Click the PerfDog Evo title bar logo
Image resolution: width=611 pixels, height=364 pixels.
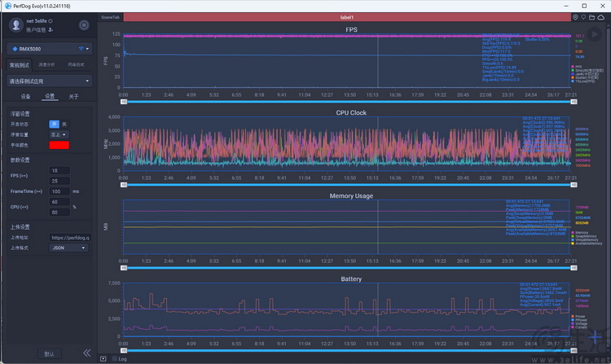[x=8, y=6]
